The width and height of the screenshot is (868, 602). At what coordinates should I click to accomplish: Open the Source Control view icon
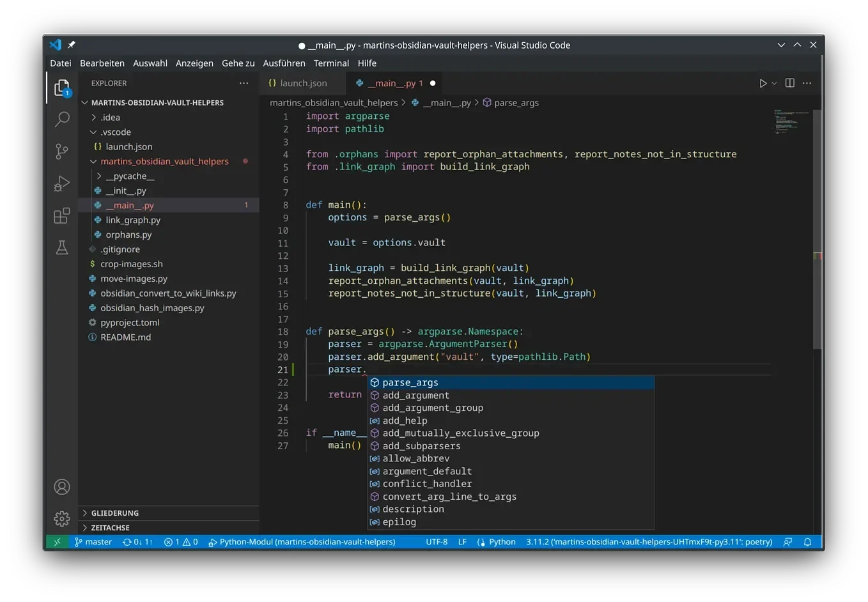click(62, 151)
